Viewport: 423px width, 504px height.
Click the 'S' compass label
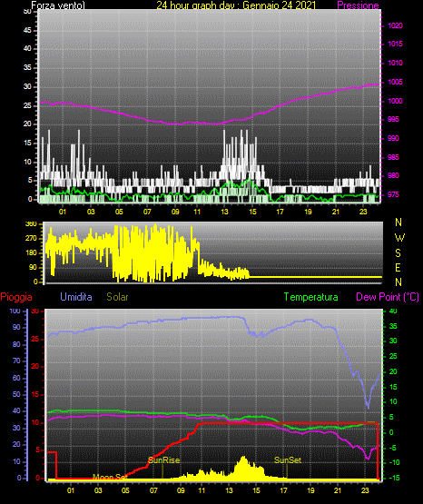tap(398, 253)
